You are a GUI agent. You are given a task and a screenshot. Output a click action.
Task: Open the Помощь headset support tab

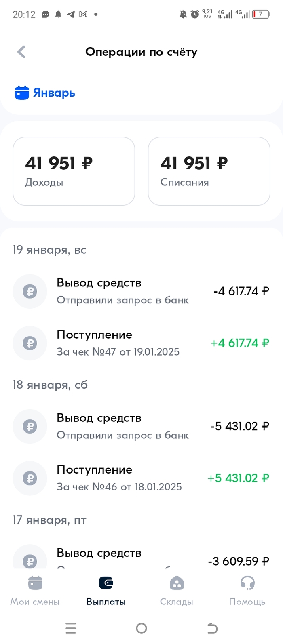click(247, 590)
